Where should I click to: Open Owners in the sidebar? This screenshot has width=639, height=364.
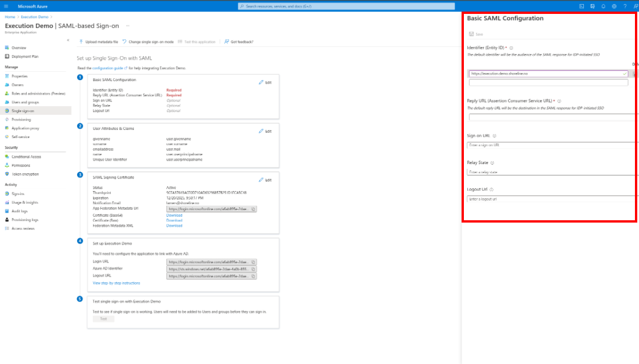(x=17, y=85)
